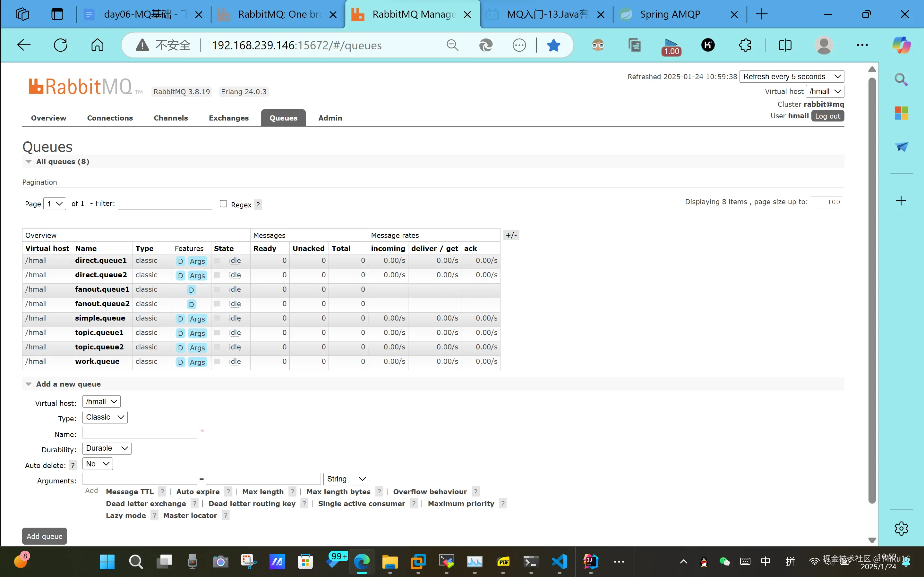Open the Durability dropdown
Screen dimensions: 924x577
(107, 448)
